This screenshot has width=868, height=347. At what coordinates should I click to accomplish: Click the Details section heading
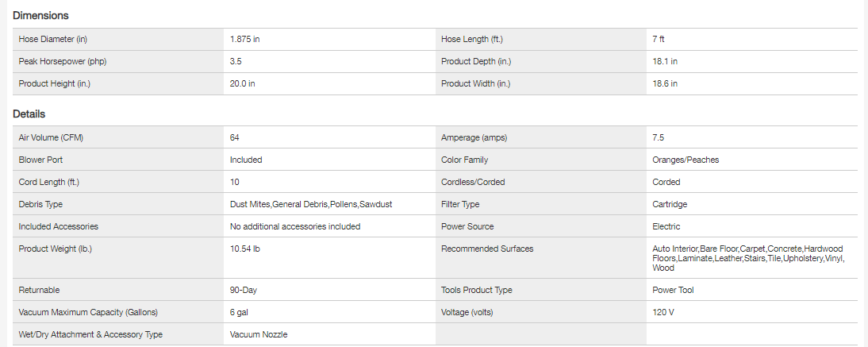29,114
